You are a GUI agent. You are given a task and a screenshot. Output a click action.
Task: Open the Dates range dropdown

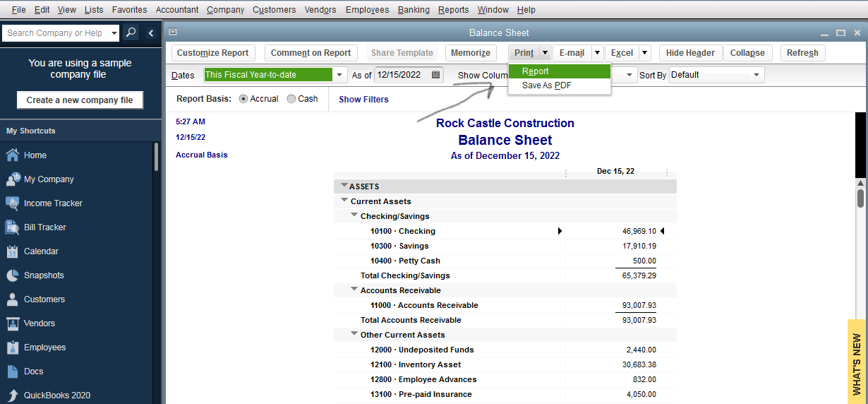coord(340,74)
